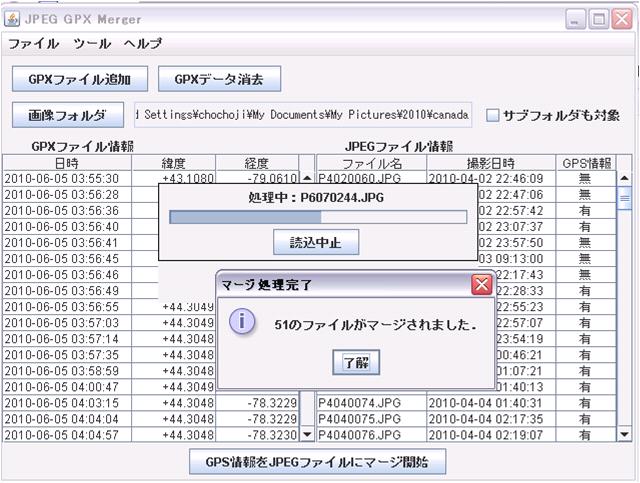Open the ツール menu
The width and height of the screenshot is (640, 483).
coord(92,43)
